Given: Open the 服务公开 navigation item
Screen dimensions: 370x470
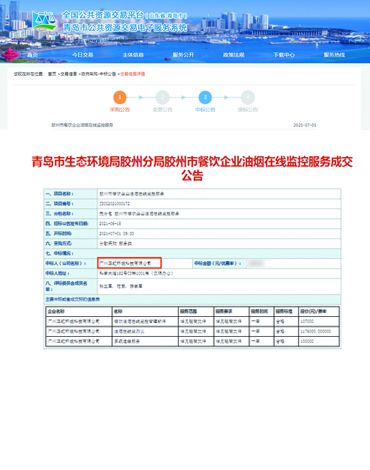Looking at the screenshot, I should (x=183, y=55).
